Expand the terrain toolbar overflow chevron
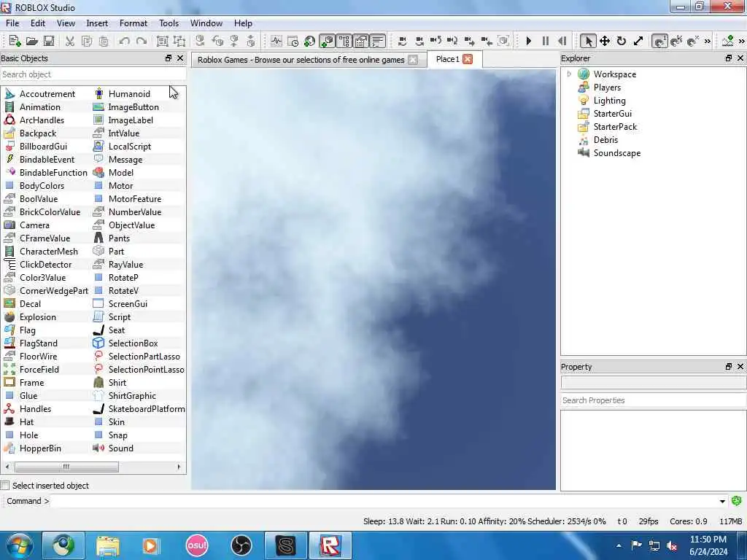Viewport: 747px width, 560px height. click(742, 42)
